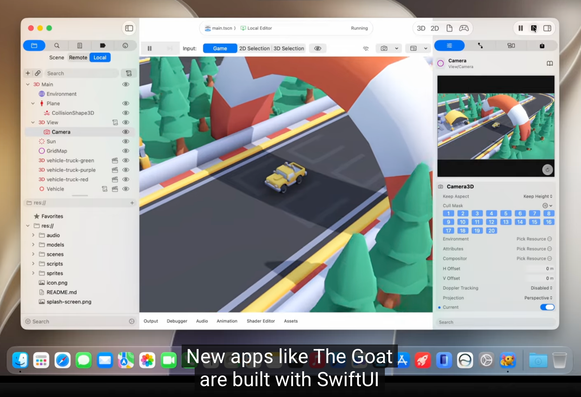Screen dimensions: 581x397
Task: Open the documentation book icon for Camera
Action: [x=550, y=63]
